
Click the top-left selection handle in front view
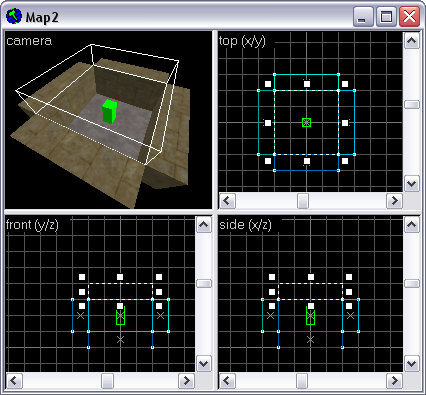82,277
